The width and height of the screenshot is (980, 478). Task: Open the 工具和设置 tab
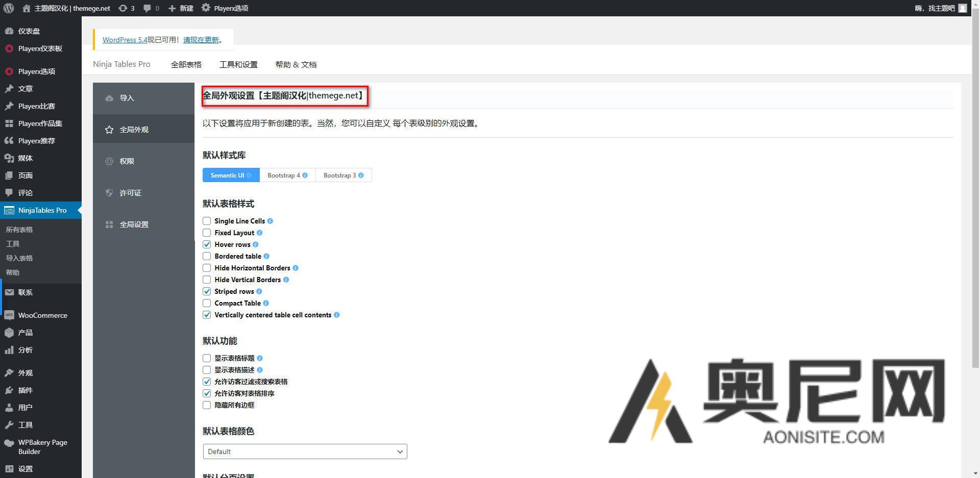[x=238, y=64]
